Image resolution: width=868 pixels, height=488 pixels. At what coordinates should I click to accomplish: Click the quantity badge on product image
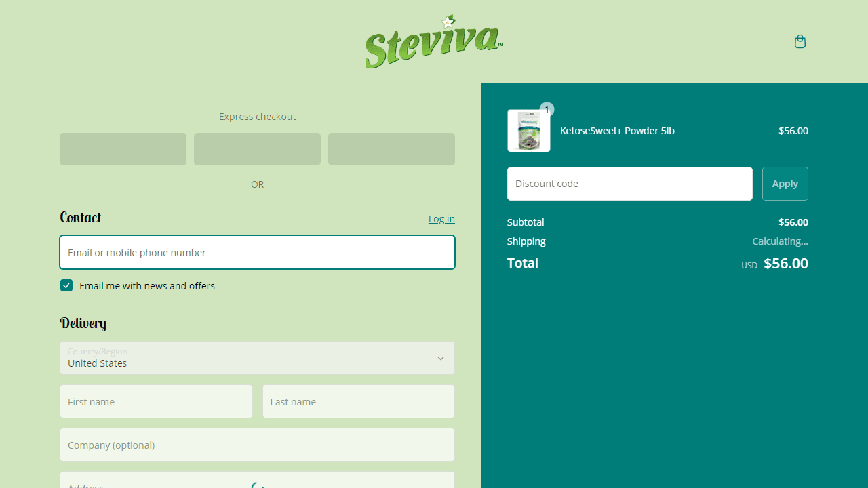click(x=547, y=109)
